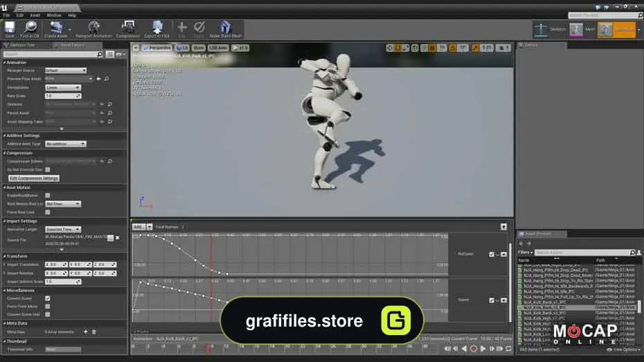Click the coordinate system icon in viewport toolbar
The image size is (644, 362).
point(415,48)
